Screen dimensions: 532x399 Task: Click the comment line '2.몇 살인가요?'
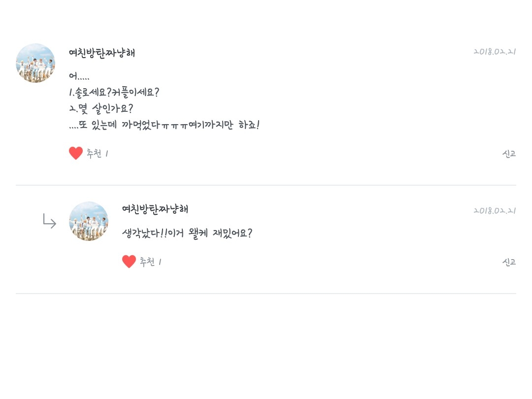coord(101,108)
